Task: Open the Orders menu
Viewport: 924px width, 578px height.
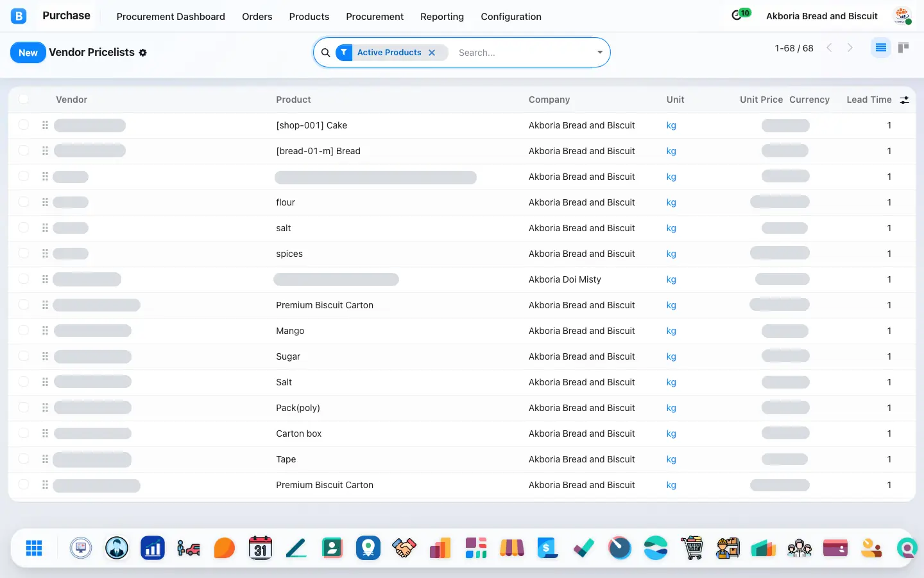Action: (x=257, y=17)
